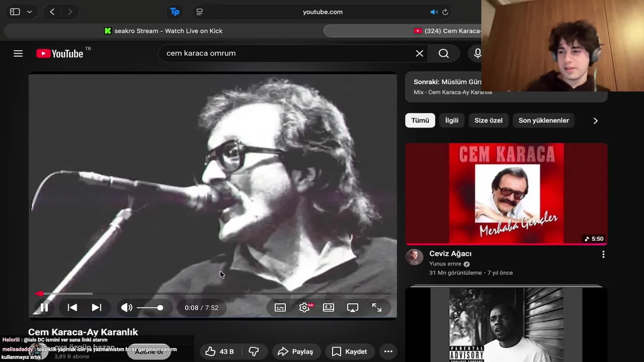Subscribe with the Abone ol button
644x362 pixels.
click(149, 351)
